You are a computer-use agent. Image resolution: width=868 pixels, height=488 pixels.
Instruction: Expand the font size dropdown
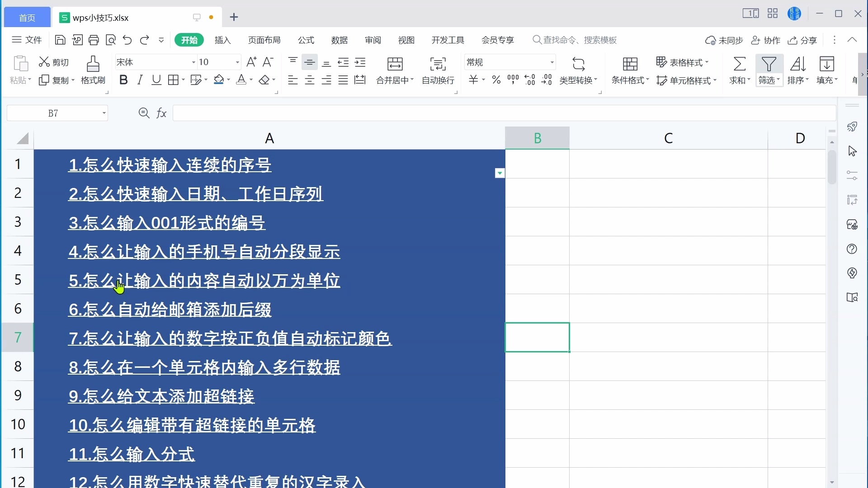click(x=237, y=62)
